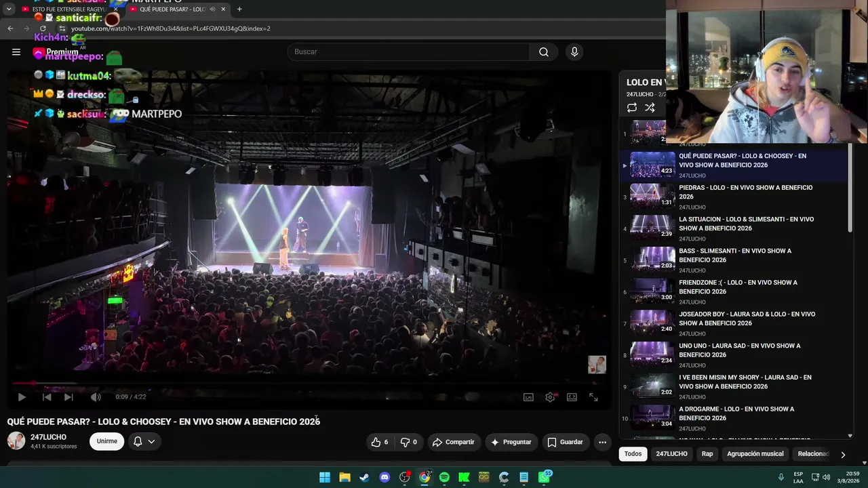Close the QUÉ PUEDE PASAR? browser tab
The width and height of the screenshot is (868, 488).
(223, 9)
